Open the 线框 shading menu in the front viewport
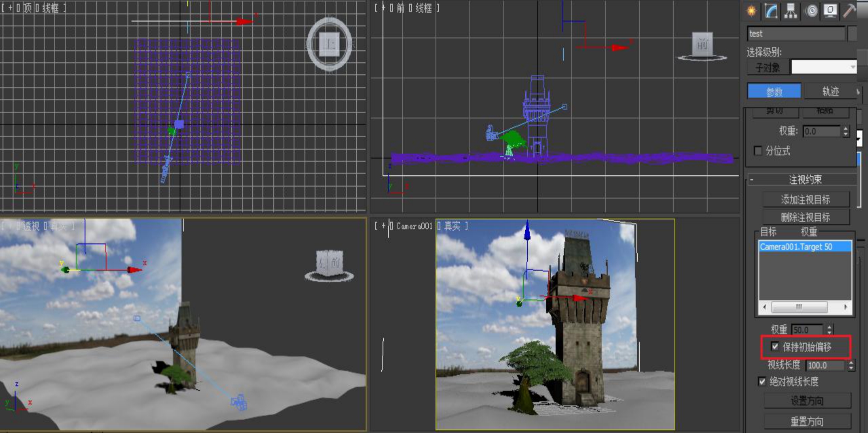The height and width of the screenshot is (433, 868). pyautogui.click(x=423, y=8)
